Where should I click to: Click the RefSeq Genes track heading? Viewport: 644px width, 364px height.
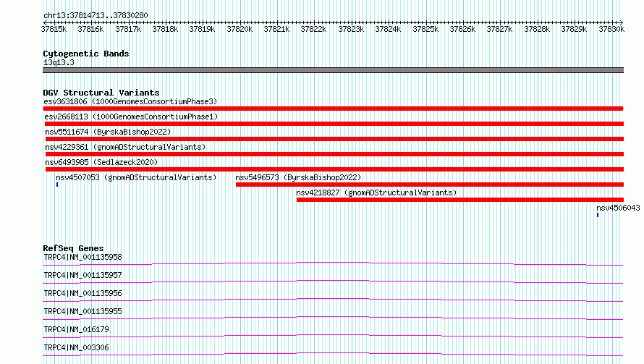pos(73,248)
